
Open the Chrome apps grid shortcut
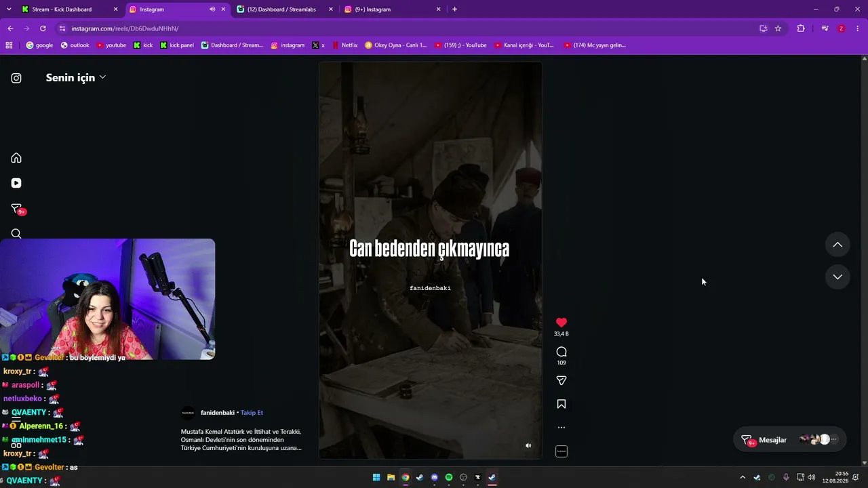[9, 45]
